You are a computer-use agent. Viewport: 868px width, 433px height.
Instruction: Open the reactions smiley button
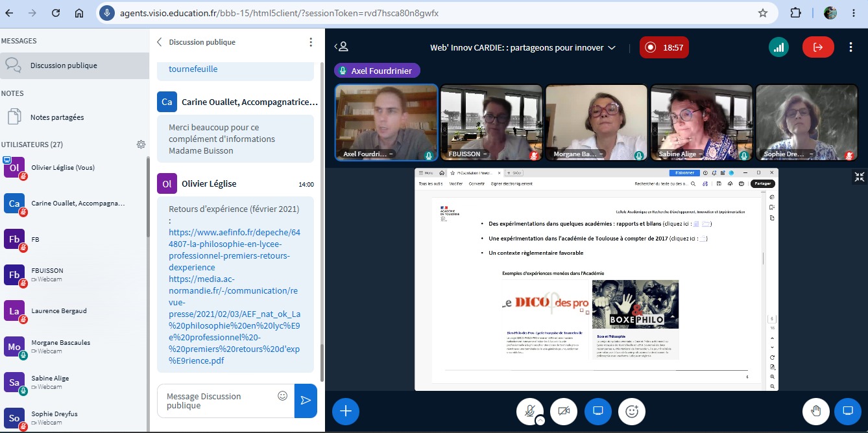[632, 411]
